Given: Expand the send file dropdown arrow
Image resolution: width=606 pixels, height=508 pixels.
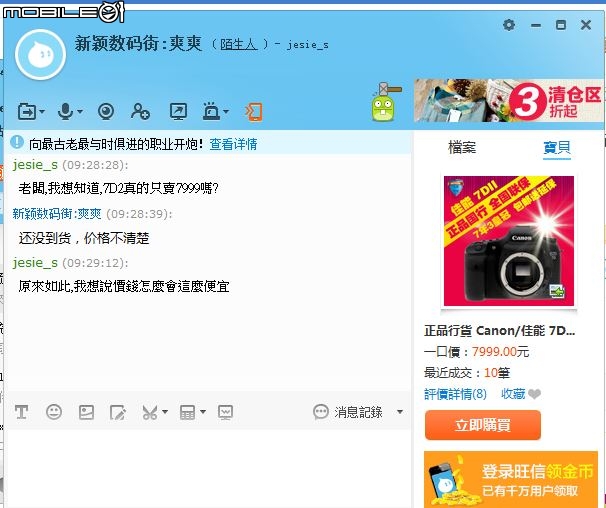Looking at the screenshot, I should [x=42, y=112].
